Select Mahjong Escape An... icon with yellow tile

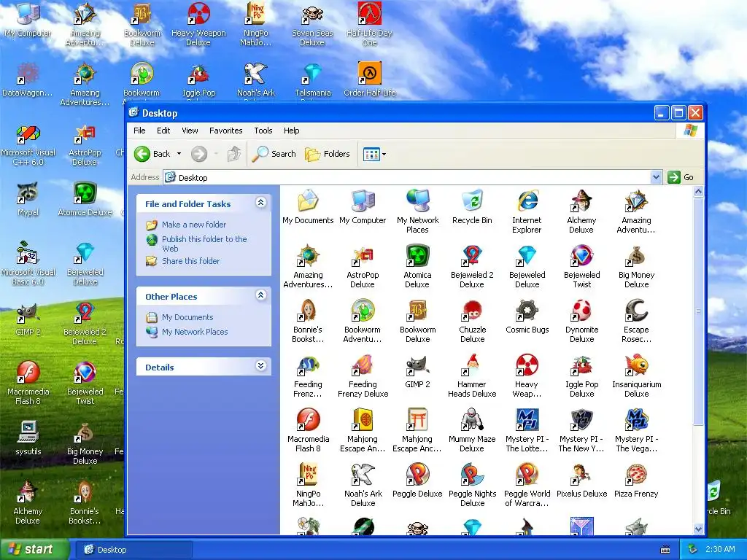363,421
